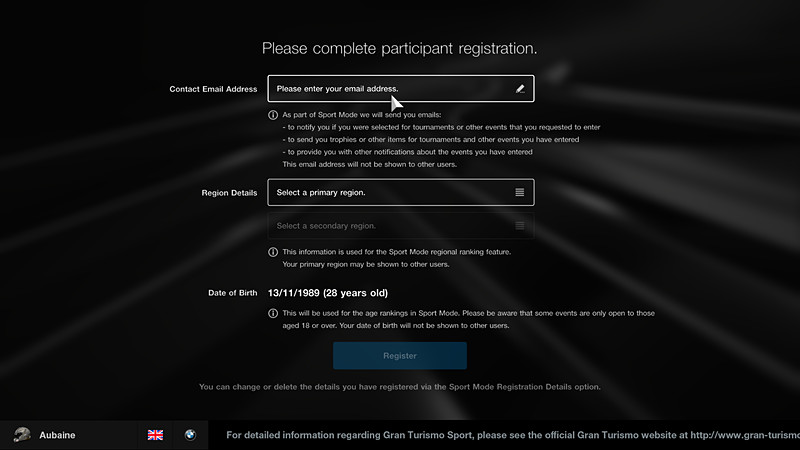Click the secondary region list icon
This screenshot has width=800, height=450.
(519, 226)
